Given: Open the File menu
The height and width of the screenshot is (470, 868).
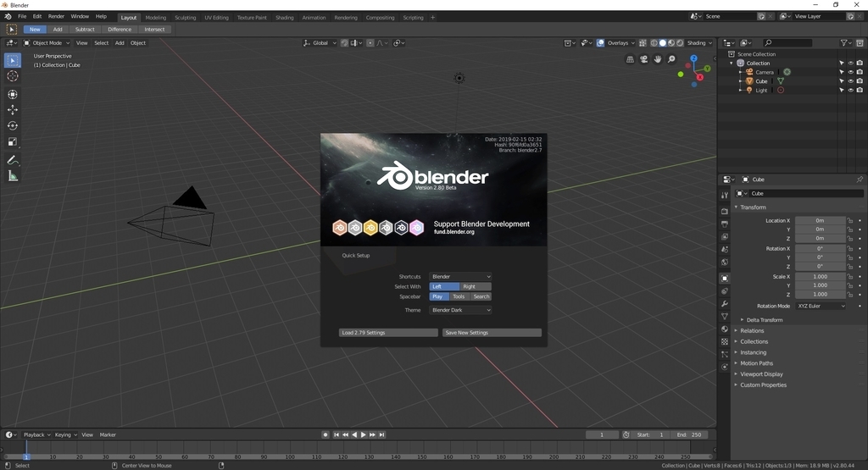Looking at the screenshot, I should 22,17.
